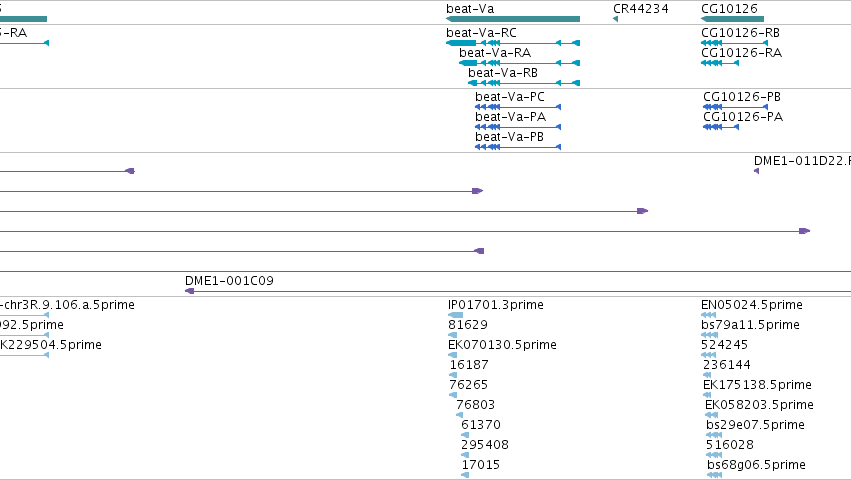Select the K229504.5prime EST label
Viewport: 851px width, 480px height.
tap(50, 345)
